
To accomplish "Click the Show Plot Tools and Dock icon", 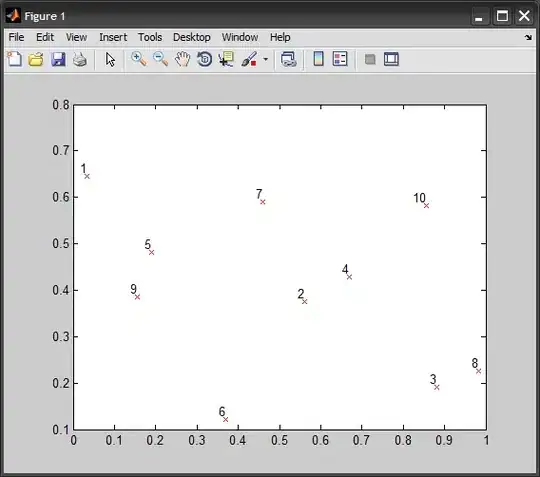I will click(391, 59).
